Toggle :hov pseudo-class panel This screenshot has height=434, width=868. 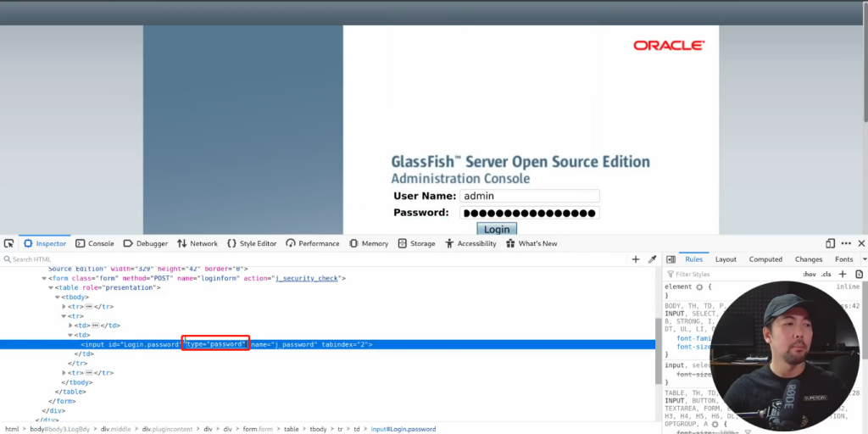pos(810,274)
